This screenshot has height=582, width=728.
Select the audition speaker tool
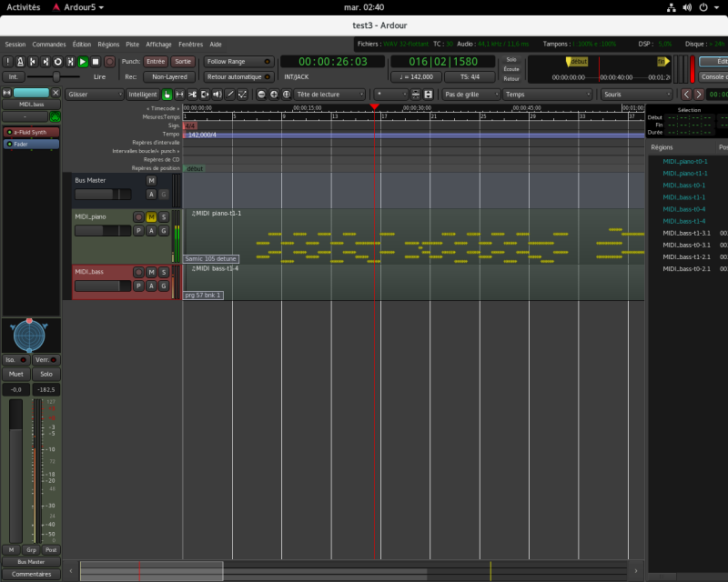(217, 94)
